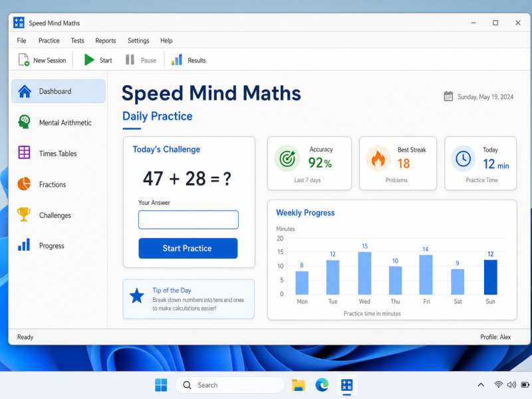
Task: Click the calendar icon beside the date
Action: 448,96
